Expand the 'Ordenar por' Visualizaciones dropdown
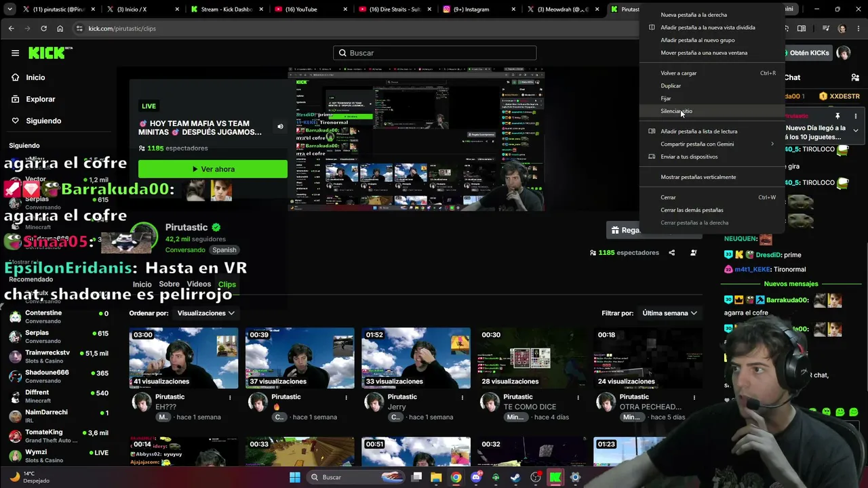This screenshot has height=488, width=868. [206, 313]
